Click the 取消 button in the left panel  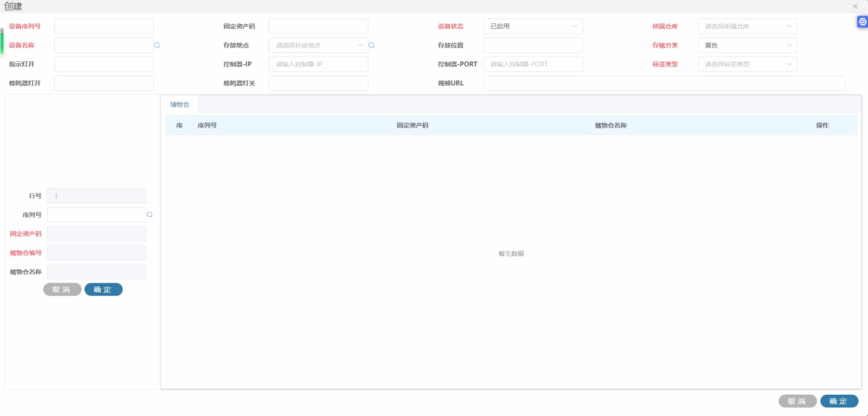(62, 289)
